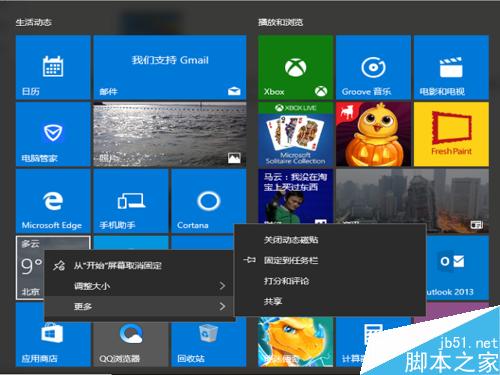The width and height of the screenshot is (500, 375).
Task: Click the unpin icon beside 从"开始"屏幕取消固定
Action: click(x=59, y=266)
